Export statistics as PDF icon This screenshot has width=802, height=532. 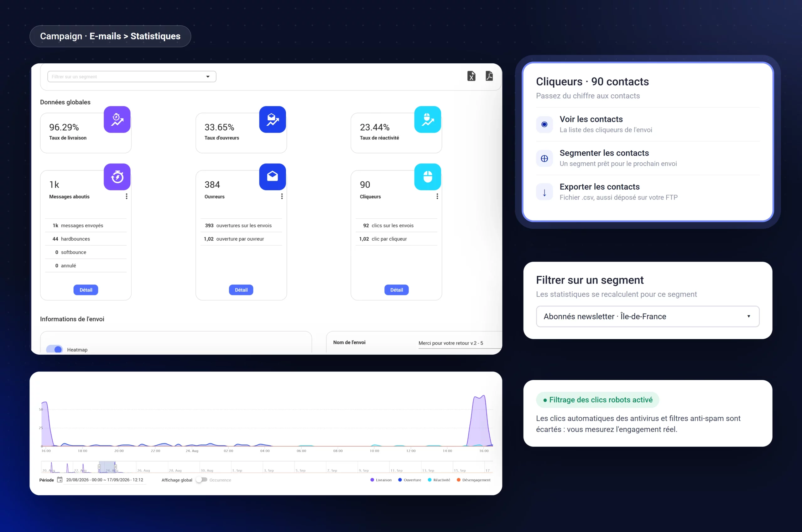coord(489,76)
